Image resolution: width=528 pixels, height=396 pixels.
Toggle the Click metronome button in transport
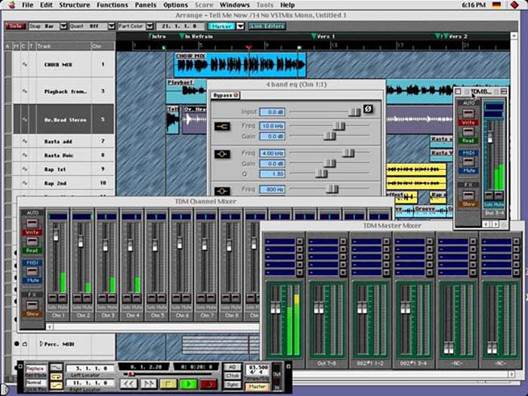coord(232,376)
